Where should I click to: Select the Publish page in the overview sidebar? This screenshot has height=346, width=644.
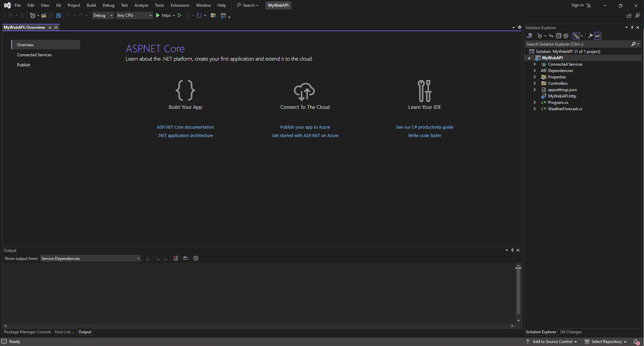click(x=23, y=65)
